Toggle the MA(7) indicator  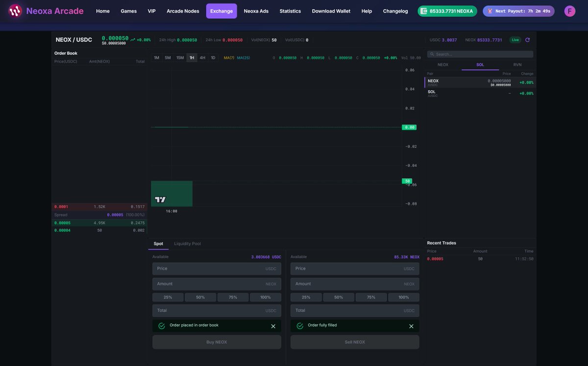pyautogui.click(x=229, y=58)
